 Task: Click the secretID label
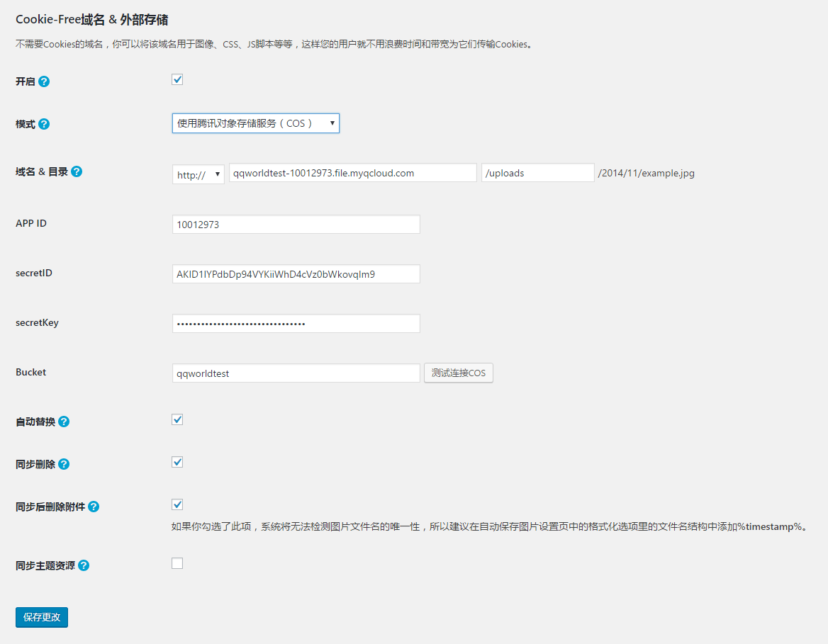[34, 273]
